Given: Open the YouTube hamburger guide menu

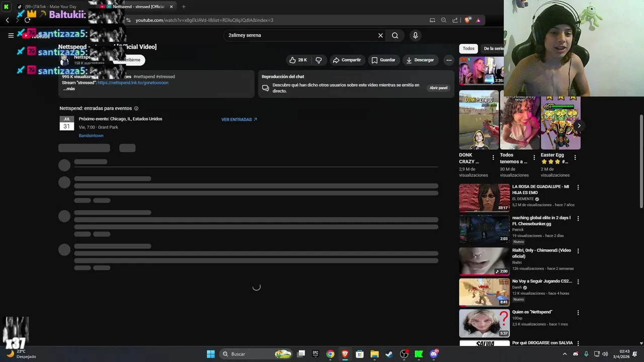Looking at the screenshot, I should pyautogui.click(x=11, y=35).
